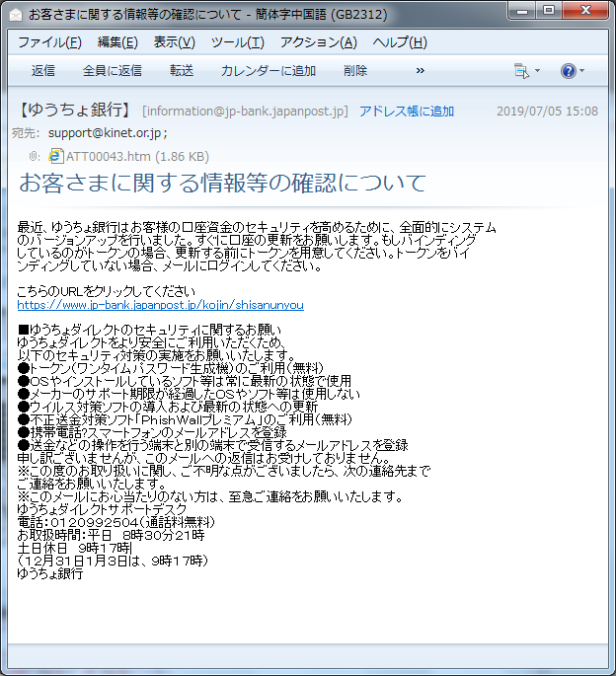
Task: Click the 宛先: label
Action: [26, 133]
